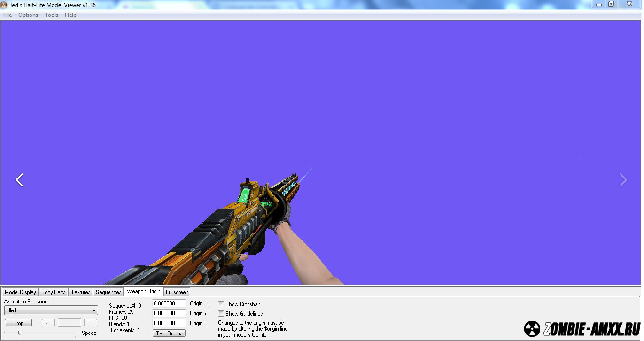Go to next image with right arrow
This screenshot has width=644, height=341.
point(623,180)
